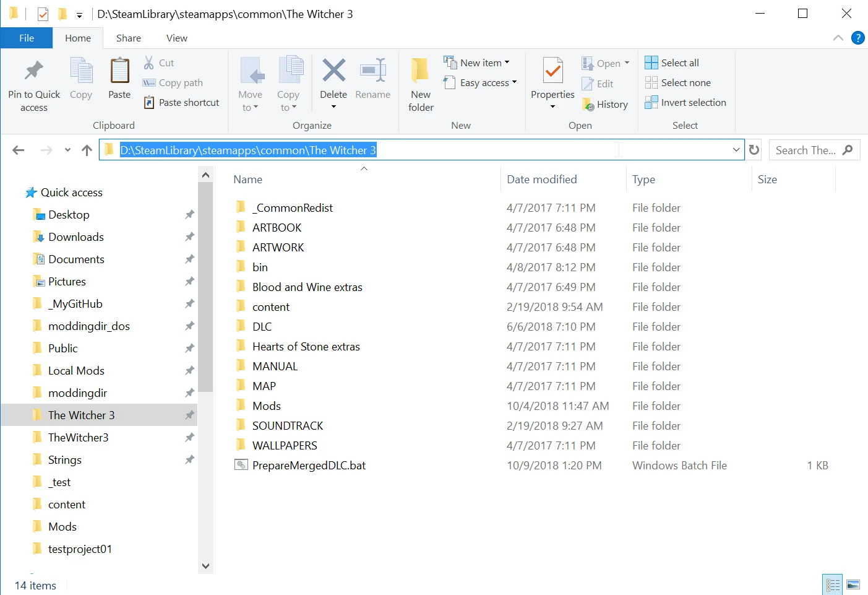Switch to details view in status bar
868x595 pixels.
pos(833,584)
